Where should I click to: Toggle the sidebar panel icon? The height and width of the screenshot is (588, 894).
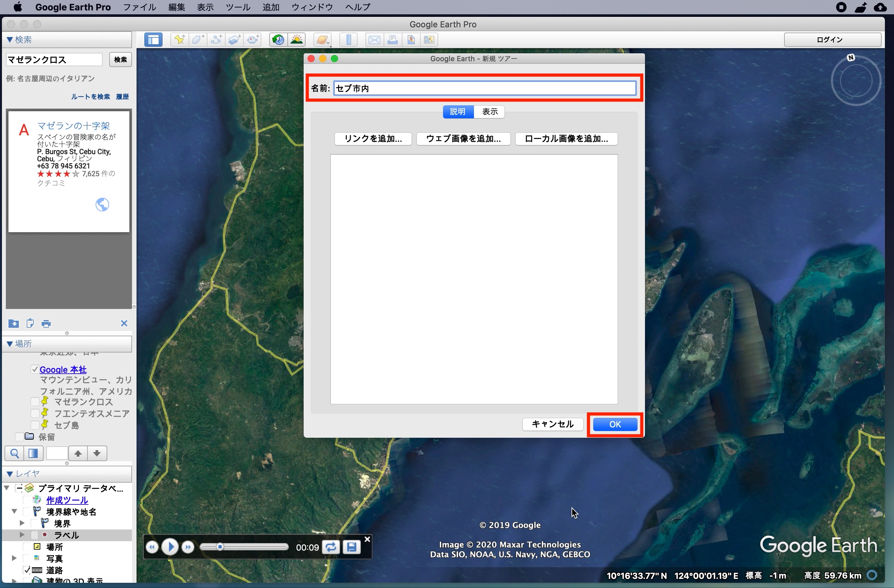(x=153, y=39)
